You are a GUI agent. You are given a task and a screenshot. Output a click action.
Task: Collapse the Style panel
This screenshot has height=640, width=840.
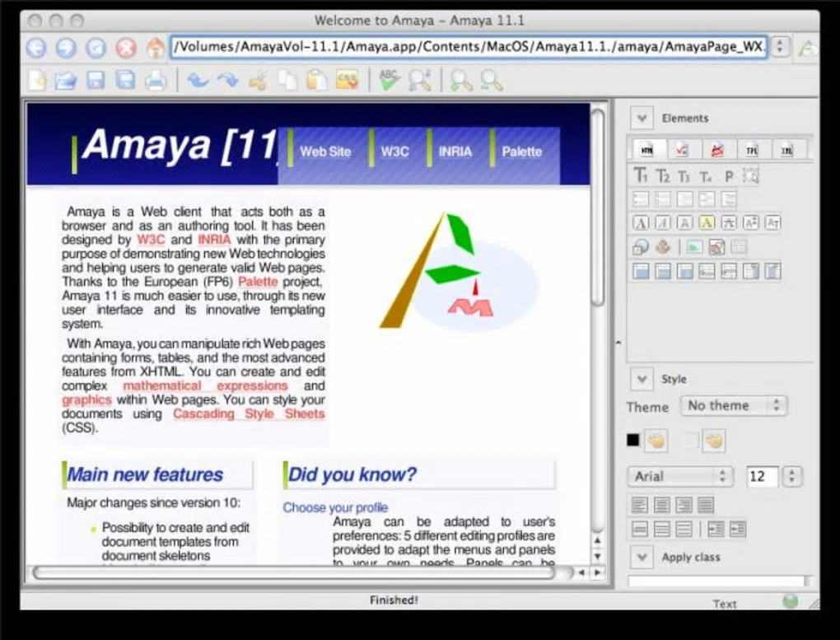642,380
